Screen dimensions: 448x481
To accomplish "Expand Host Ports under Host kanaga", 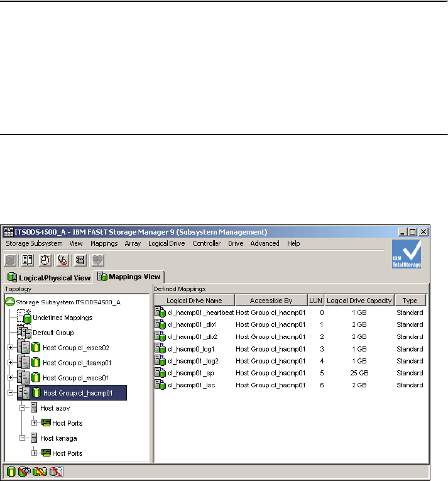I will pos(35,453).
